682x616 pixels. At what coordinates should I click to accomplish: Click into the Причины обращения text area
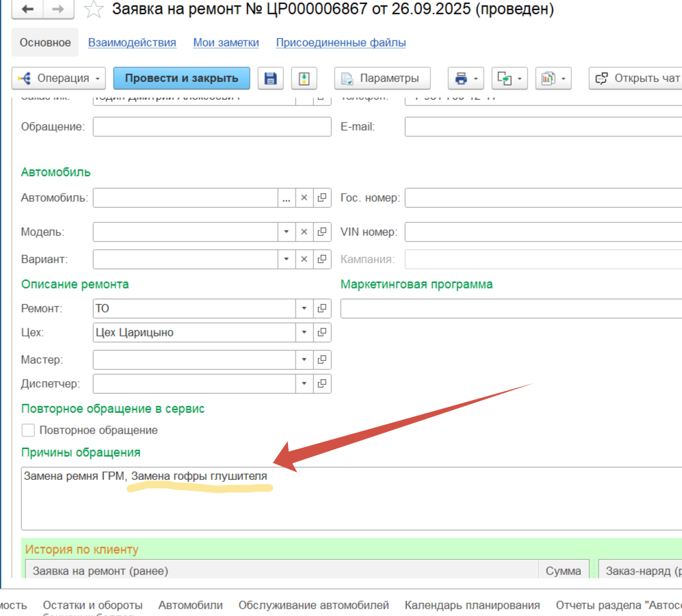coord(342,506)
